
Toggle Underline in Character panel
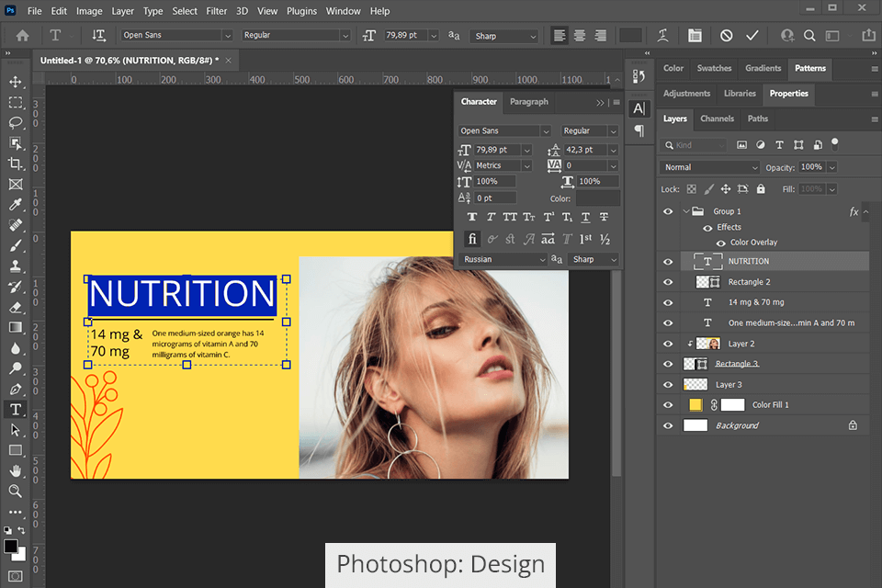tap(585, 217)
